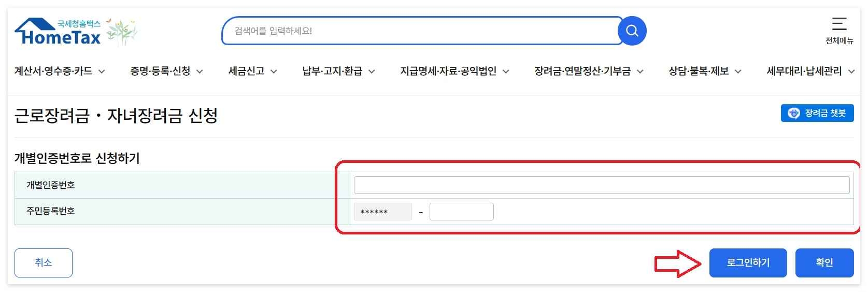Select the 주민등록번호 row label
868x292 pixels.
51,211
